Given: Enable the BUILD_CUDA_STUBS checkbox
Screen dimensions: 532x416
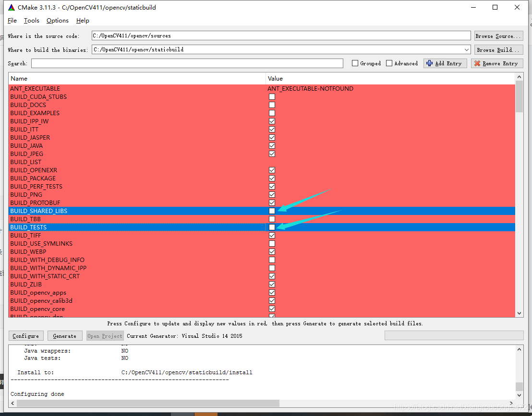Looking at the screenshot, I should point(272,96).
